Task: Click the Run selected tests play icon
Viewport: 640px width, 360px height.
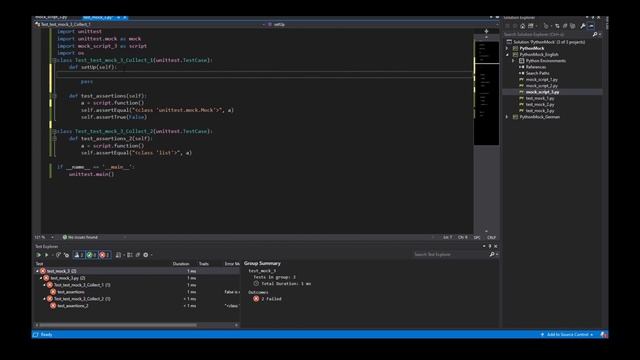Action: (46, 255)
